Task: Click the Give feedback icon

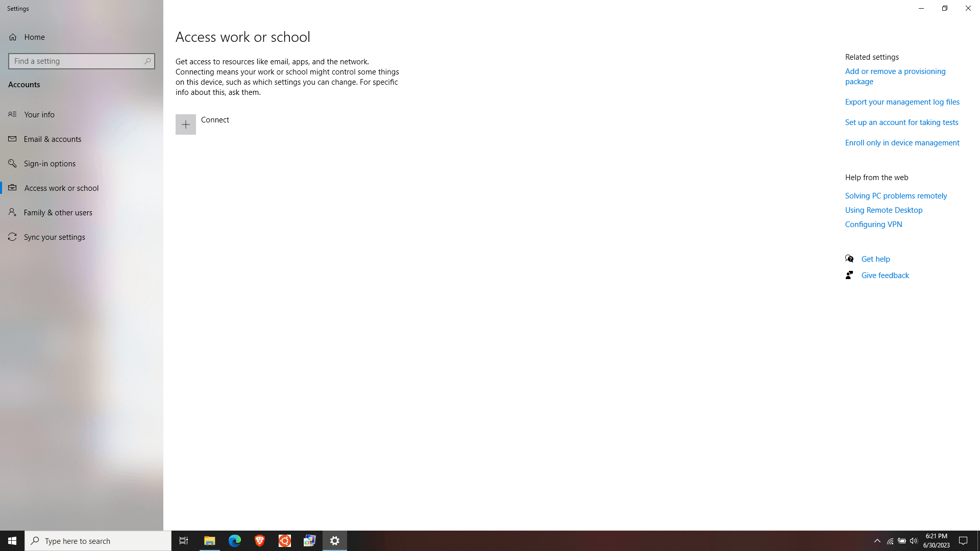Action: (849, 274)
